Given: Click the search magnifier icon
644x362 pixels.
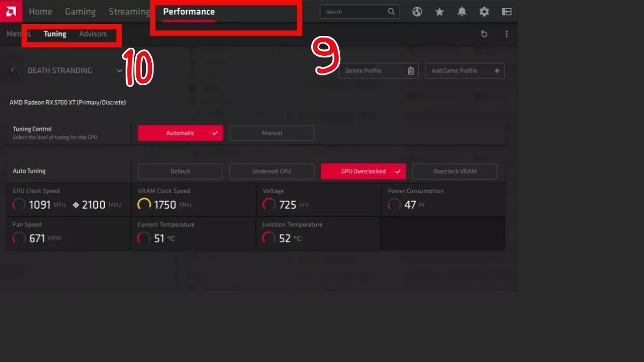Looking at the screenshot, I should pyautogui.click(x=391, y=11).
